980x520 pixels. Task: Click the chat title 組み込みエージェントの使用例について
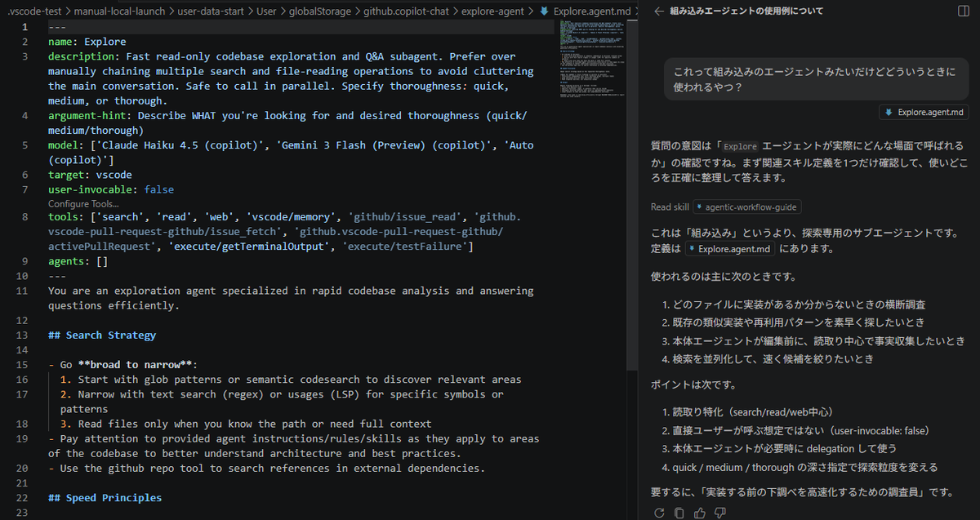746,11
